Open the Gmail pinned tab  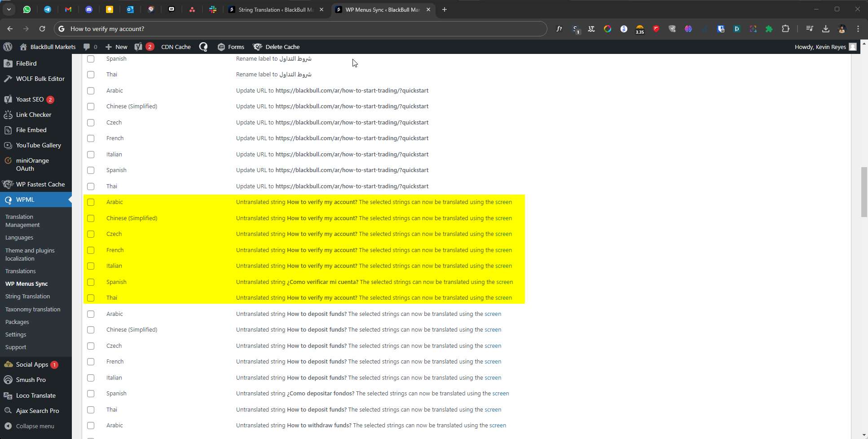[68, 9]
